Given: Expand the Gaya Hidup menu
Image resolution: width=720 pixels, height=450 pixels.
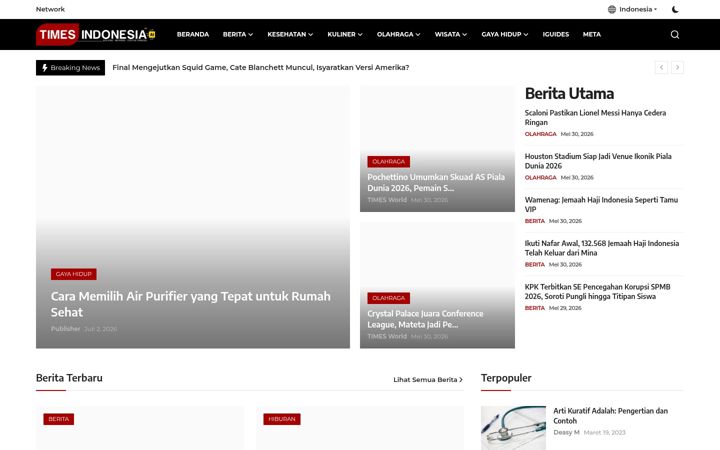Looking at the screenshot, I should tap(505, 34).
